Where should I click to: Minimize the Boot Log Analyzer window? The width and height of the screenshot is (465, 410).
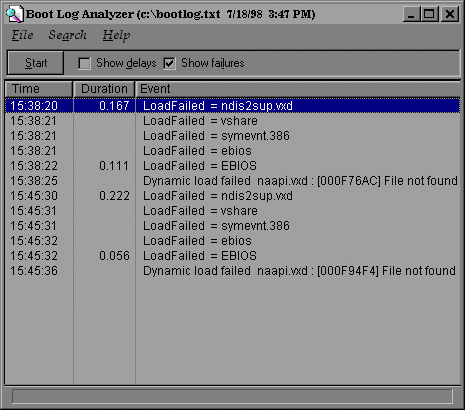click(411, 14)
